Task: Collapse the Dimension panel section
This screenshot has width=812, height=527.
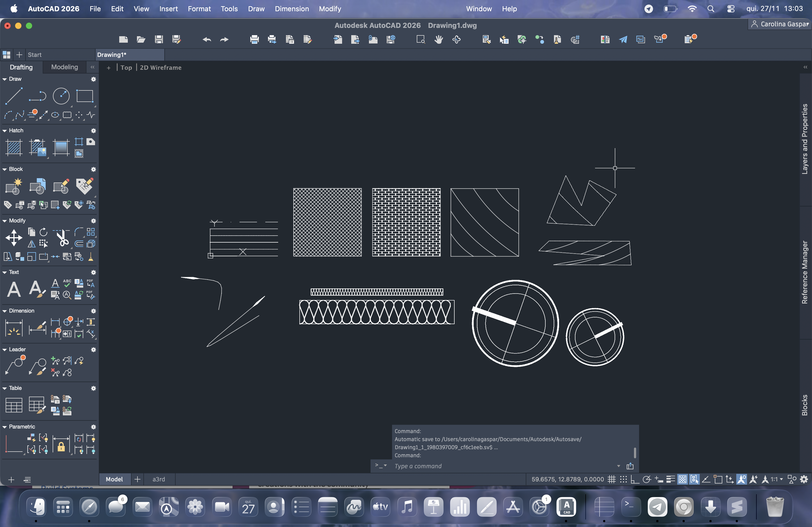Action: pyautogui.click(x=5, y=311)
